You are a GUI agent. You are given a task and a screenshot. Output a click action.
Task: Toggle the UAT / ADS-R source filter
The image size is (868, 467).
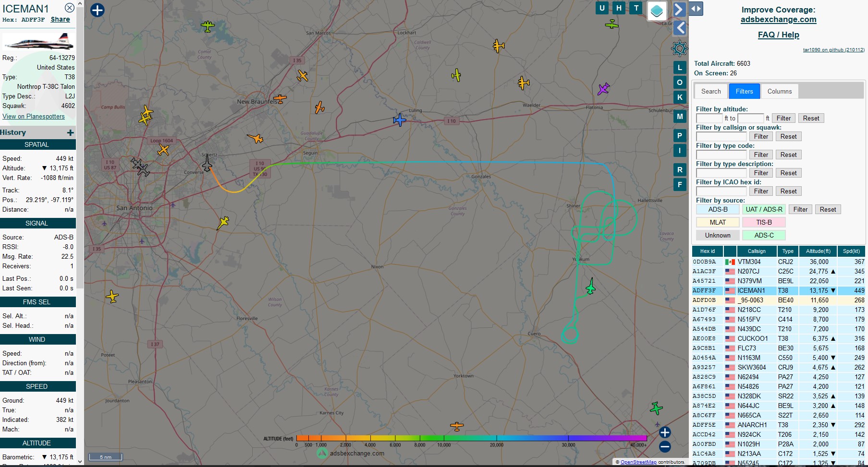(x=764, y=209)
